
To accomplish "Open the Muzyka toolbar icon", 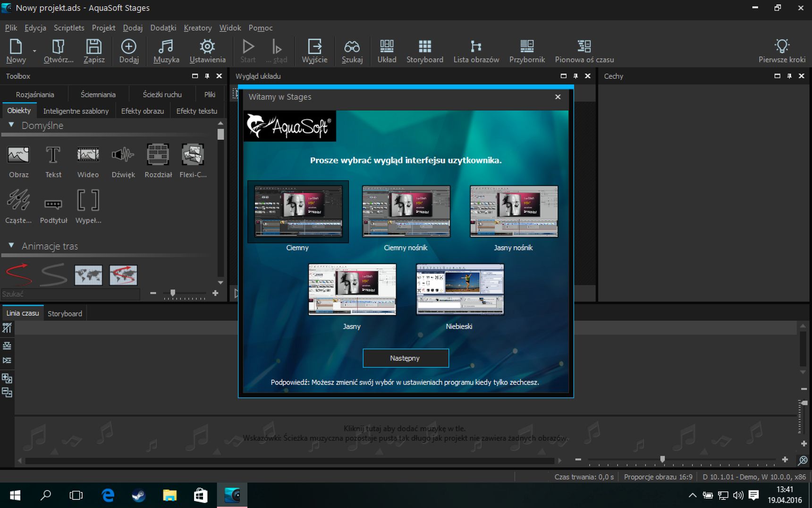I will [166, 51].
